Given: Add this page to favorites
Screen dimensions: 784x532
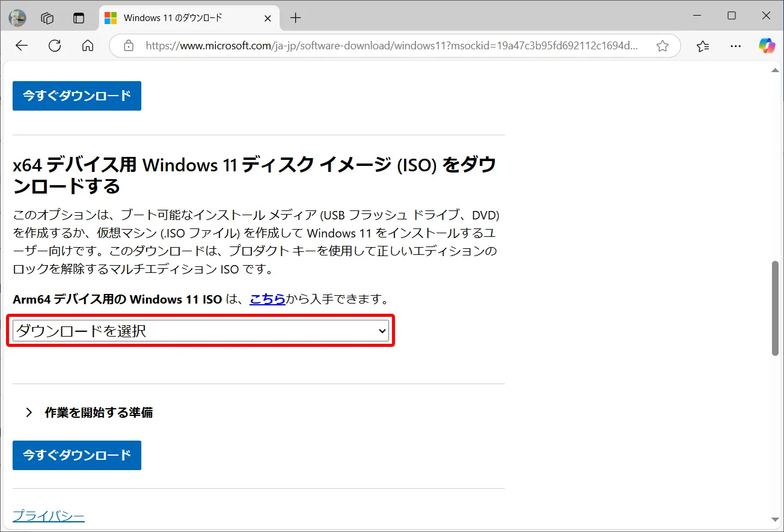Looking at the screenshot, I should 663,46.
